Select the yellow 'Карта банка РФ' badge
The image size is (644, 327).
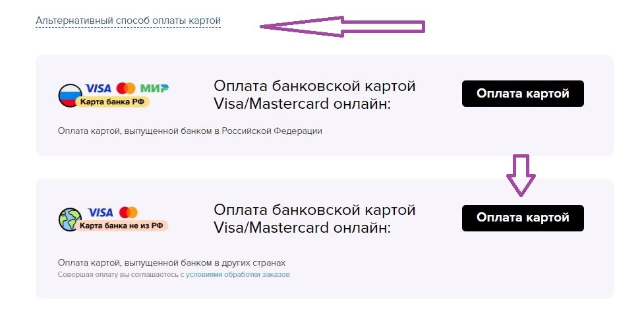pos(112,102)
